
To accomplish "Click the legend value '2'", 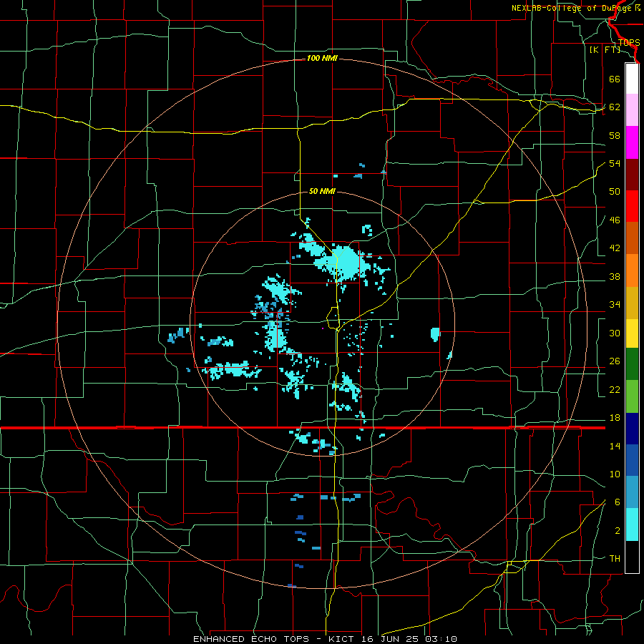I will pyautogui.click(x=617, y=531).
